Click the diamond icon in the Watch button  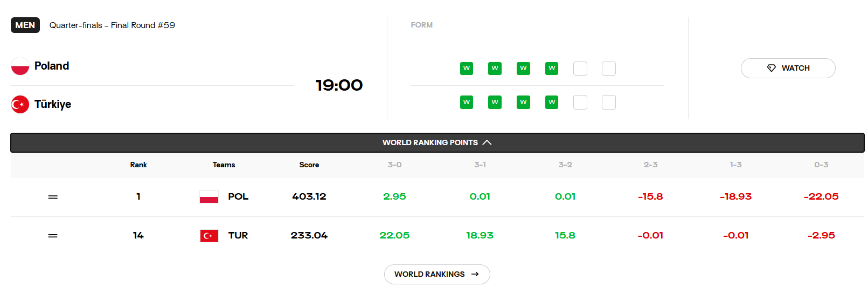coord(772,68)
